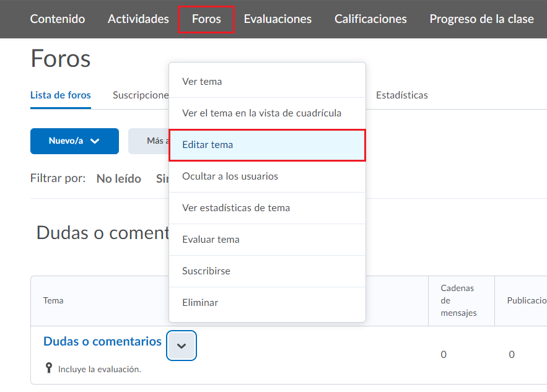Viewport: 547px width, 392px height.
Task: Open Evaluaciones from the navbar
Action: click(278, 19)
